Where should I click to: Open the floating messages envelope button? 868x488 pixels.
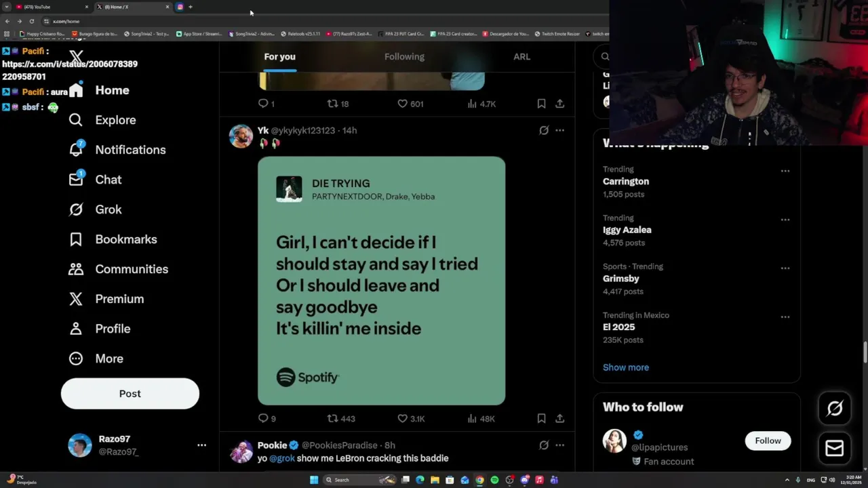point(835,448)
